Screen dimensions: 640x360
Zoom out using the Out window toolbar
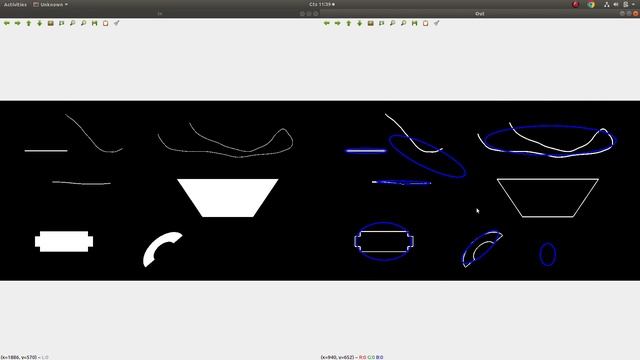(x=403, y=23)
